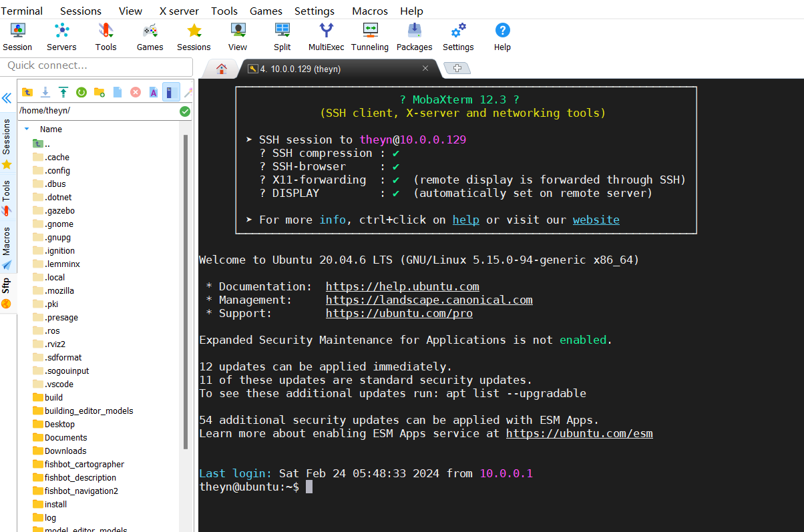Open the View menu in menu bar
Image resolution: width=804 pixels, height=532 pixels.
(x=130, y=11)
